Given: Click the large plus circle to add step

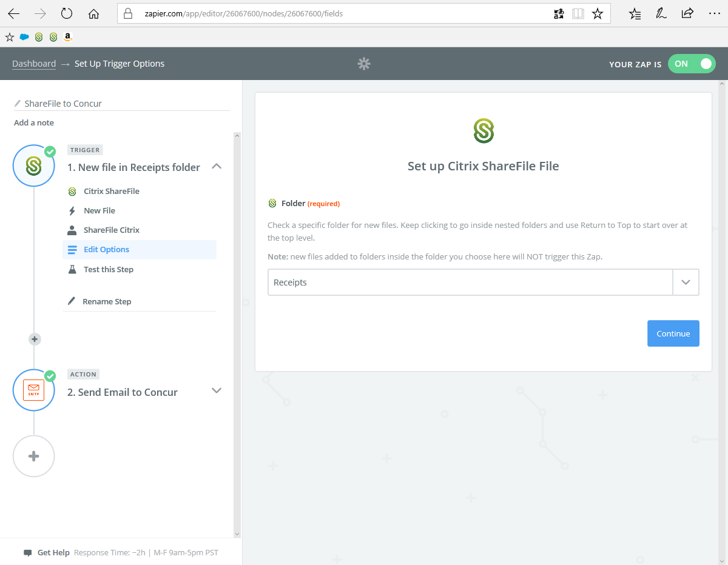Looking at the screenshot, I should (33, 456).
